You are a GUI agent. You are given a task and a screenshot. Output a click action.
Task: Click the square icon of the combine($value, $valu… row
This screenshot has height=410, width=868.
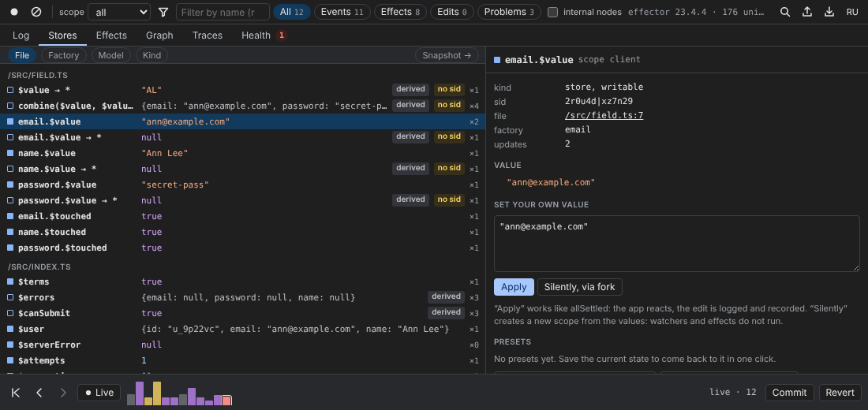(10, 106)
